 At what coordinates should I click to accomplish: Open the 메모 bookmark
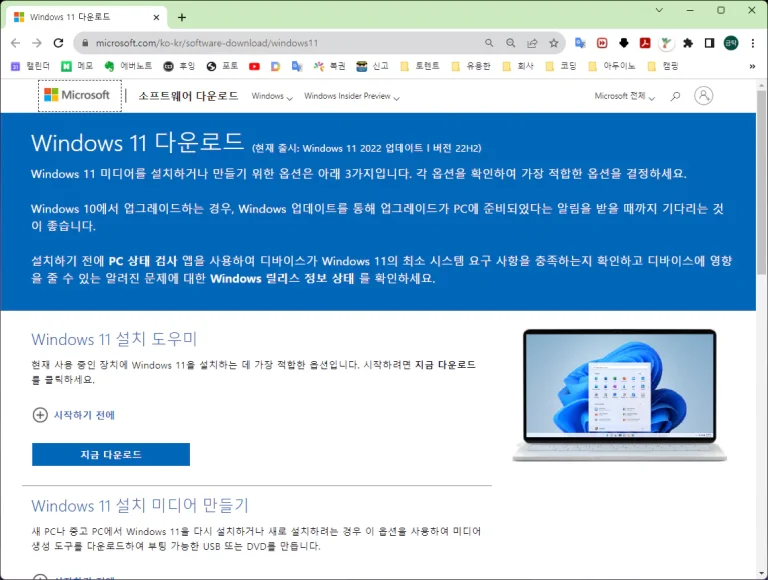click(77, 66)
